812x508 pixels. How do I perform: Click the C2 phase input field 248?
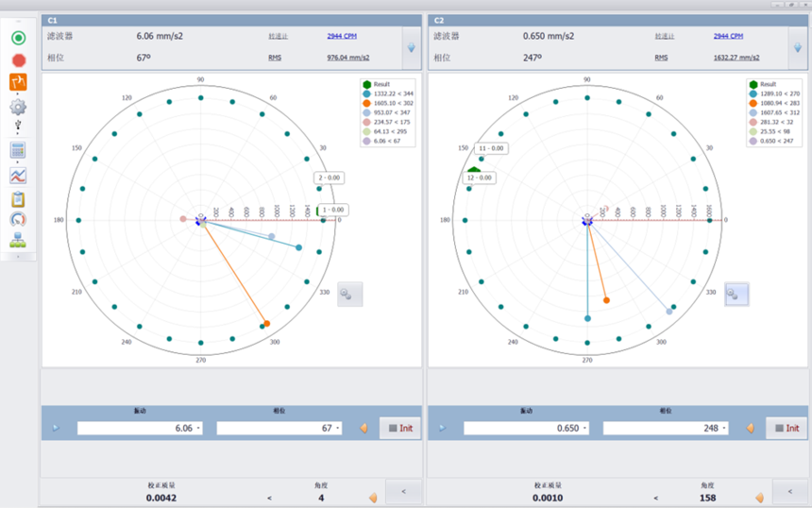click(666, 429)
